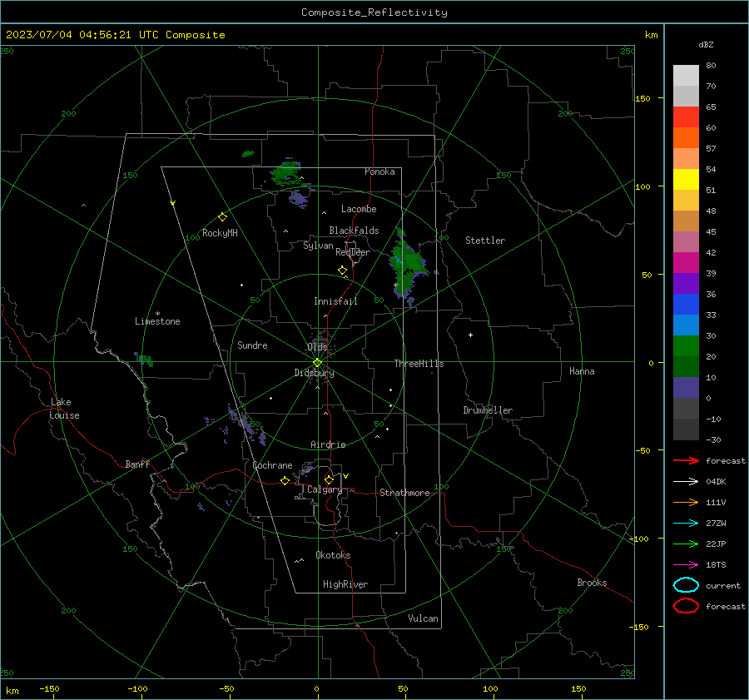This screenshot has width=749, height=700.
Task: Click the Cochrane town label
Action: 272,465
